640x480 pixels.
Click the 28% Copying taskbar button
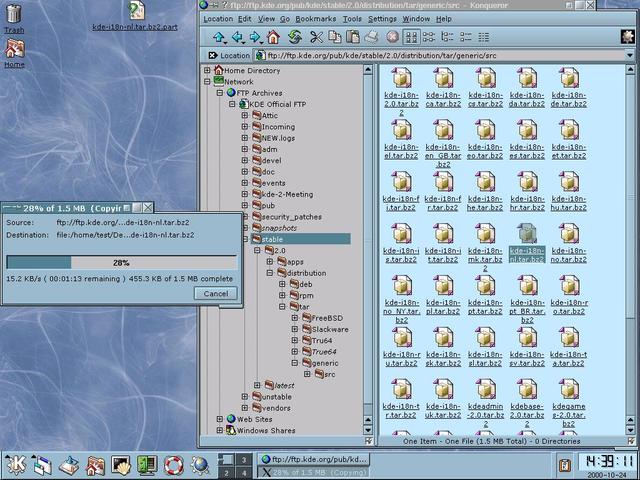313,472
